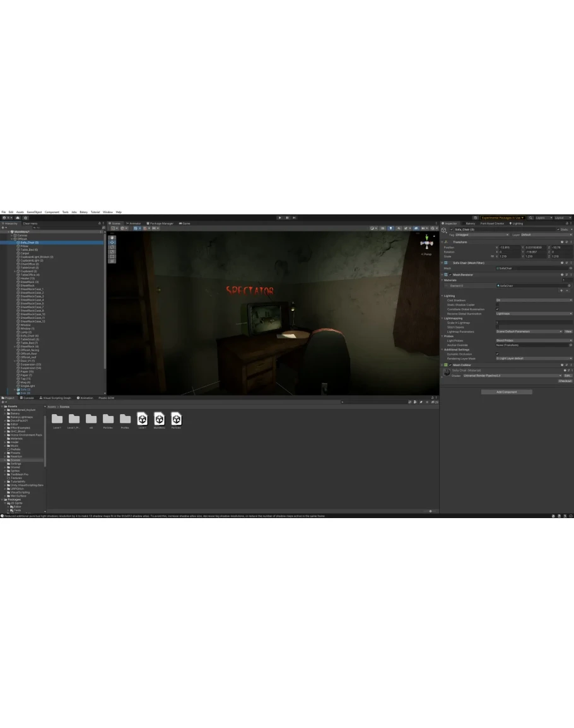The image size is (574, 728).
Task: Click the Pause button in toolbar
Action: pyautogui.click(x=287, y=217)
